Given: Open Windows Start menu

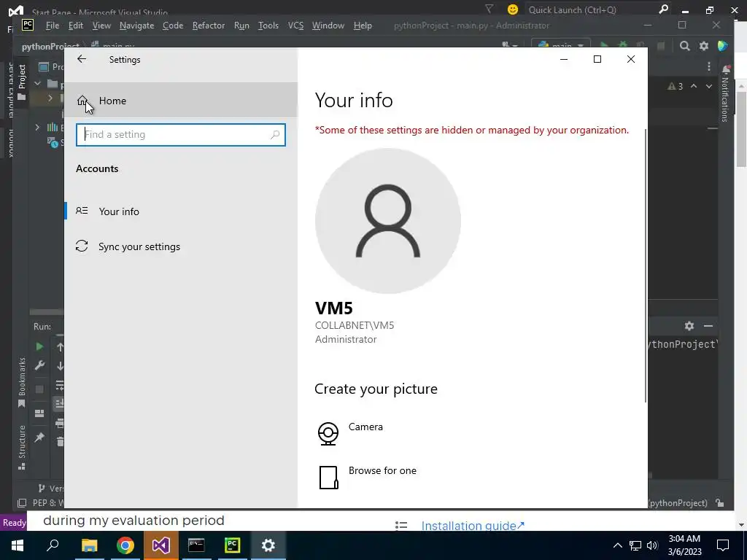Looking at the screenshot, I should click(18, 545).
